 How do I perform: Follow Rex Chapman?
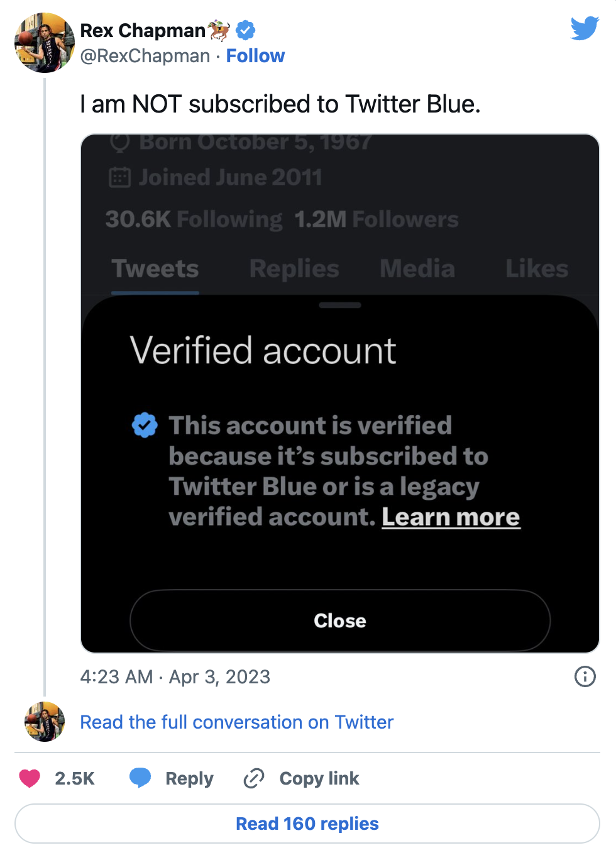coord(255,56)
